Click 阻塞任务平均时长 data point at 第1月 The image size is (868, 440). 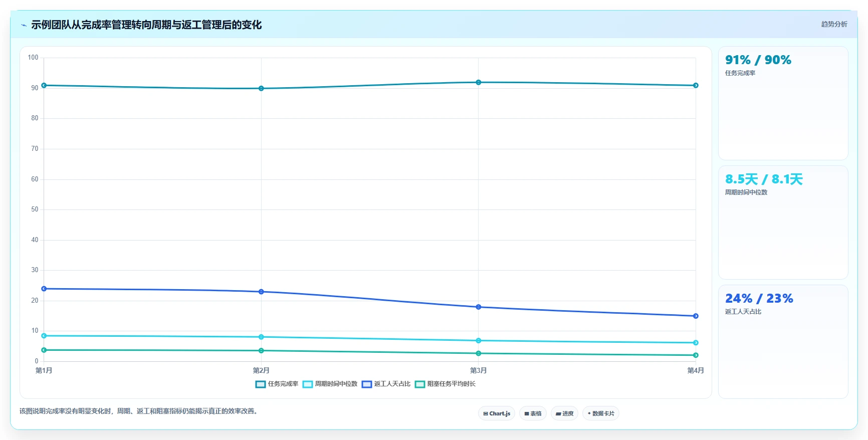[44, 350]
